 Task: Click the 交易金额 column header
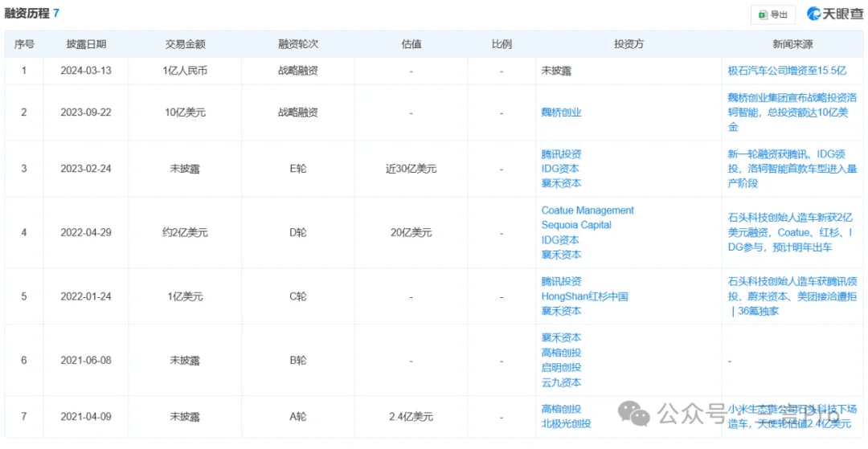tap(185, 44)
